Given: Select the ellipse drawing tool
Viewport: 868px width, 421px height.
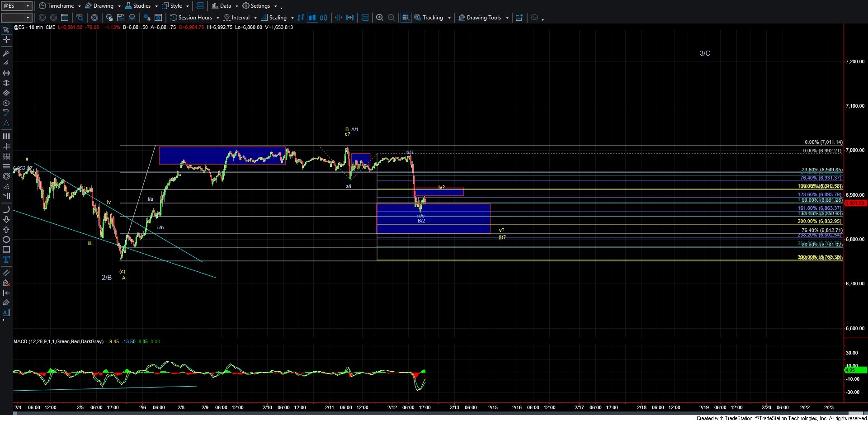Looking at the screenshot, I should click(x=6, y=240).
